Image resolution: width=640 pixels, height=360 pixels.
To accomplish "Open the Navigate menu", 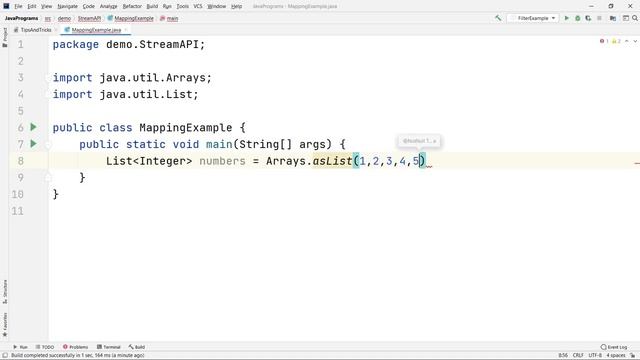I will (x=67, y=6).
